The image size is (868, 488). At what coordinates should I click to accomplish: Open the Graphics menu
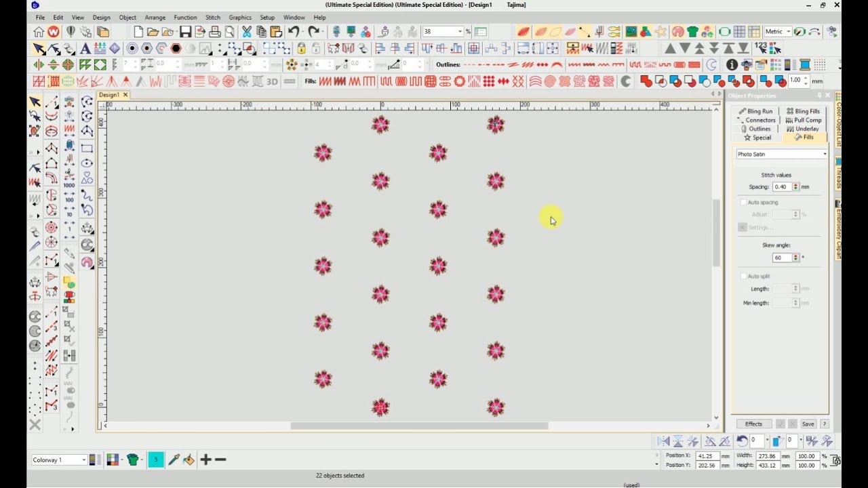point(240,18)
